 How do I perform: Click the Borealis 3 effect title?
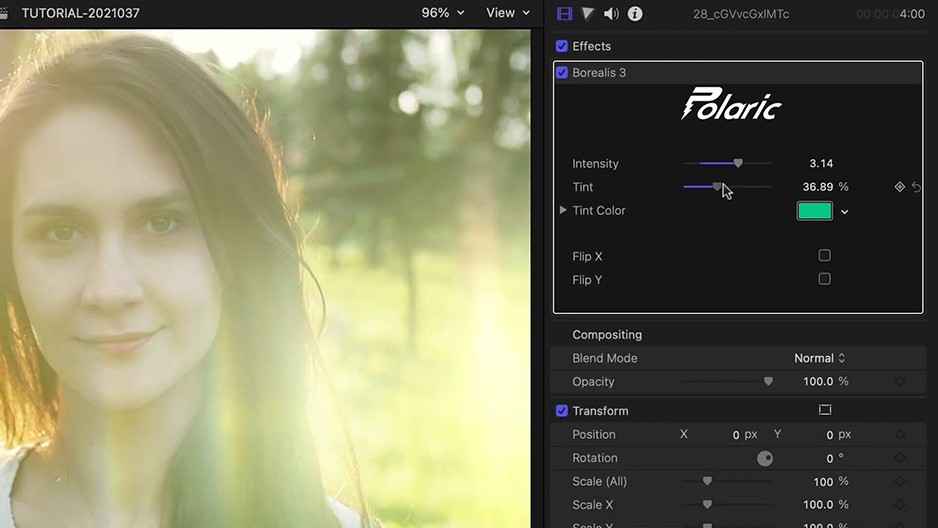pyautogui.click(x=599, y=72)
